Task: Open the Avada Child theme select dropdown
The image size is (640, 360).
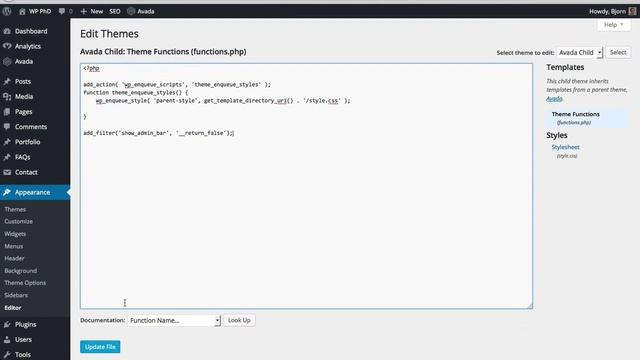Action: coord(580,53)
